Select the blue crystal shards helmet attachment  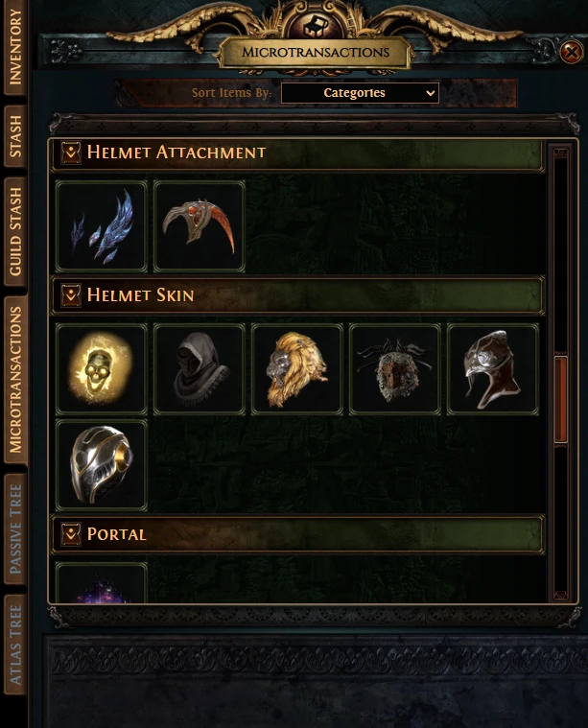102,226
